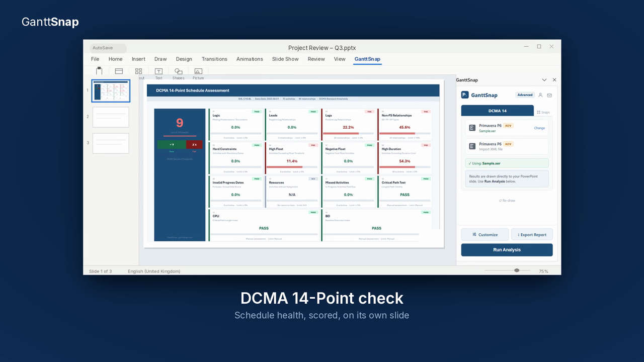Click the 'Leads' check card on the slide
This screenshot has width=644, height=362.
[292, 125]
